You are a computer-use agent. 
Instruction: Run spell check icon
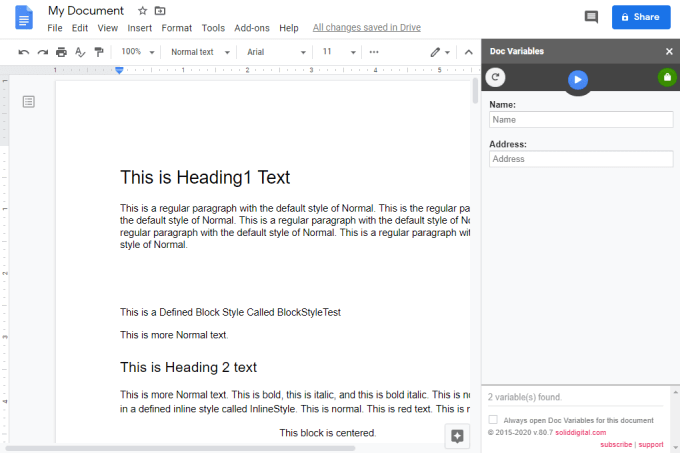point(80,52)
